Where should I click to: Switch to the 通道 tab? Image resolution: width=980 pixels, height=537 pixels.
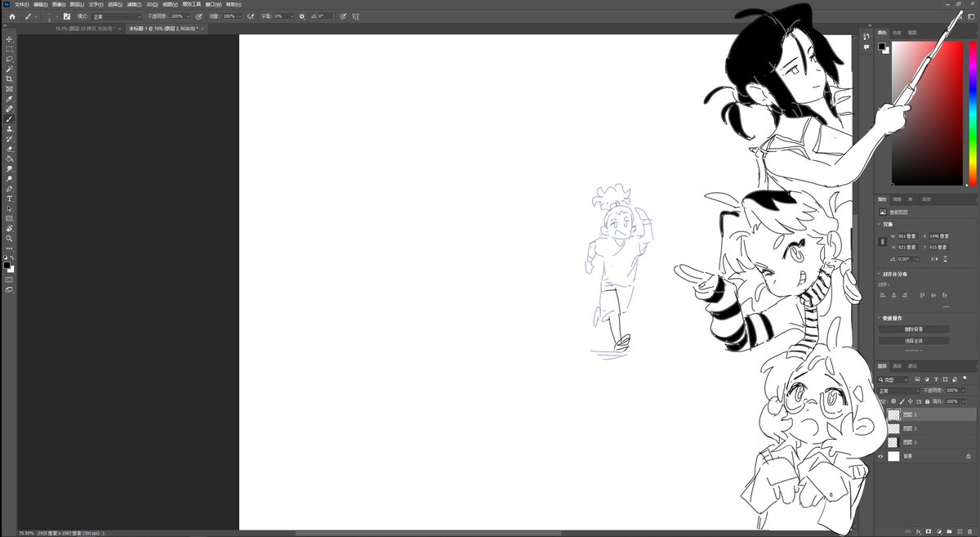pyautogui.click(x=897, y=366)
